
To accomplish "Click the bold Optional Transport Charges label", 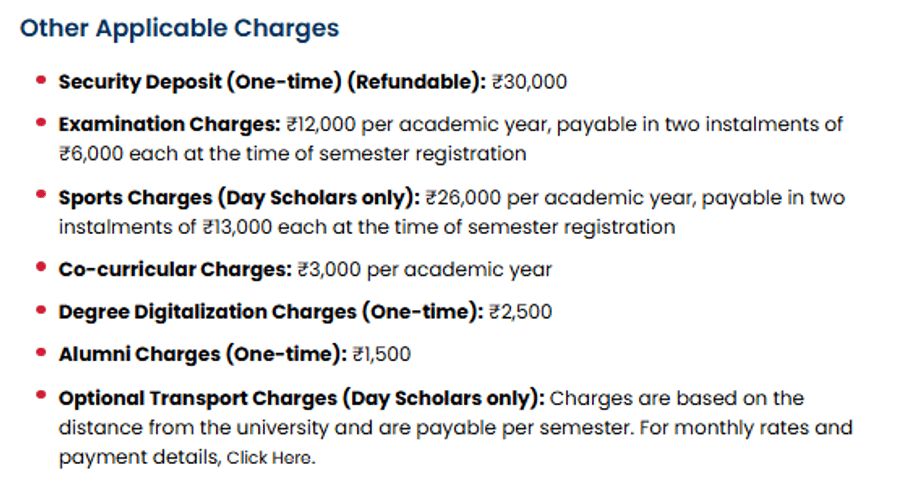I will pyautogui.click(x=302, y=398).
